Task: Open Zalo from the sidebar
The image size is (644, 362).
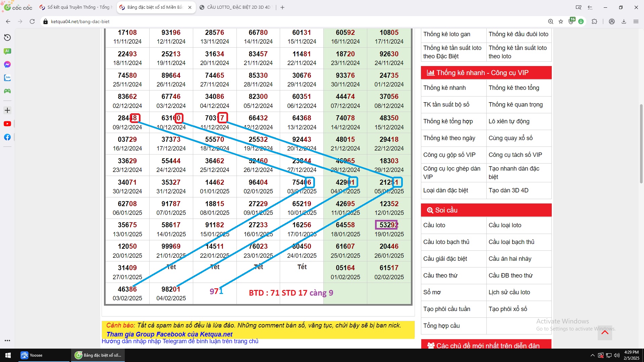Action: point(7,78)
